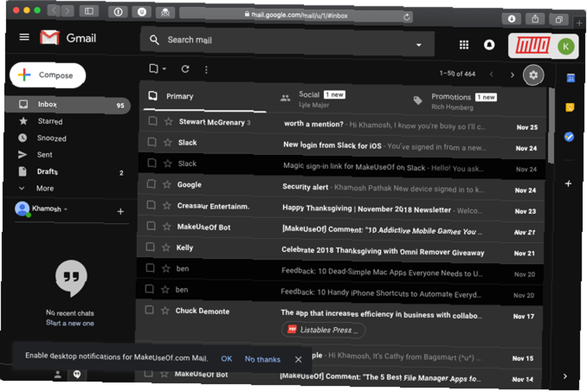Open Safari downloads button
This screenshot has height=392, width=587.
512,19
